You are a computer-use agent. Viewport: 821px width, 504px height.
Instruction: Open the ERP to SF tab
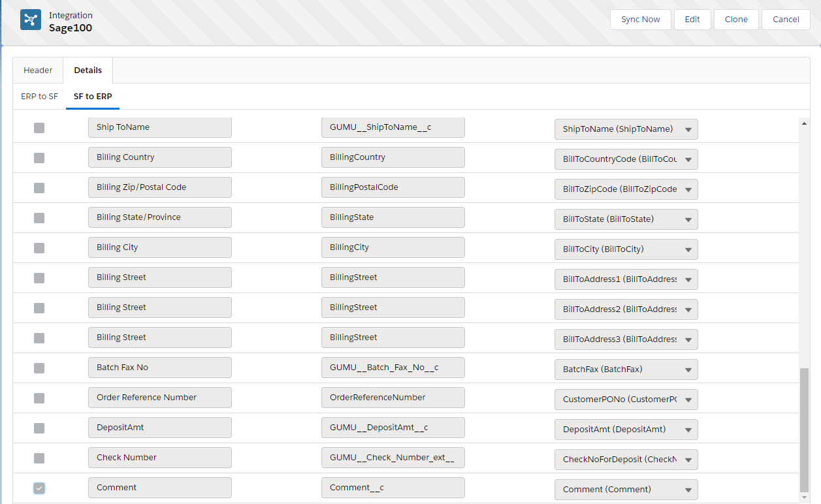click(39, 96)
